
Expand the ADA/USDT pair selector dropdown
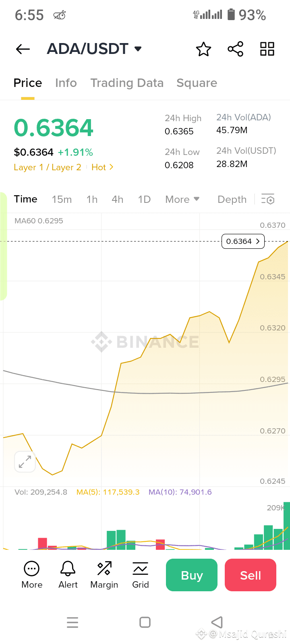point(138,49)
